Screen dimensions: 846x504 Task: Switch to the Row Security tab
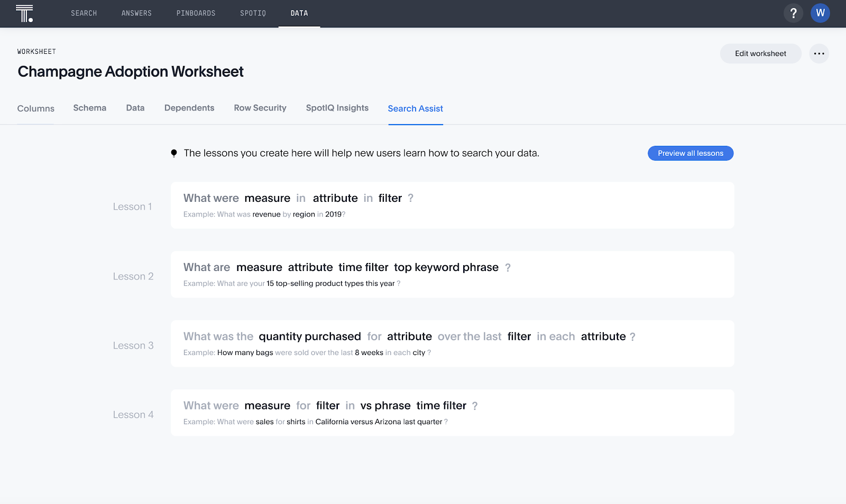click(x=260, y=108)
